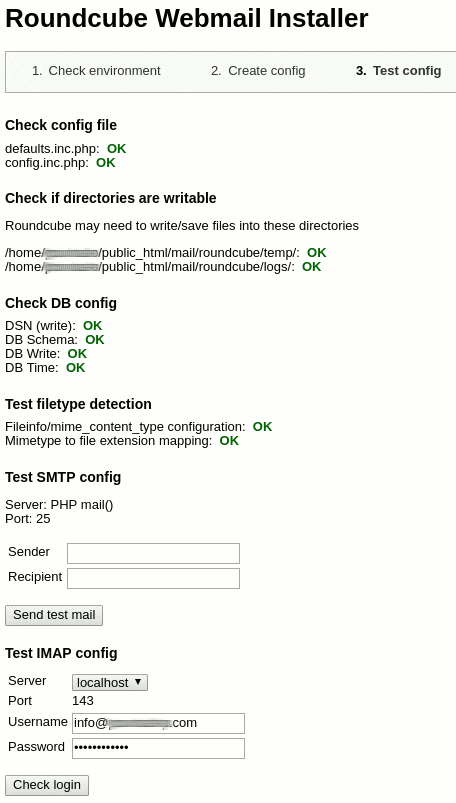Open the Create config step
456x803 pixels.
[x=258, y=71]
